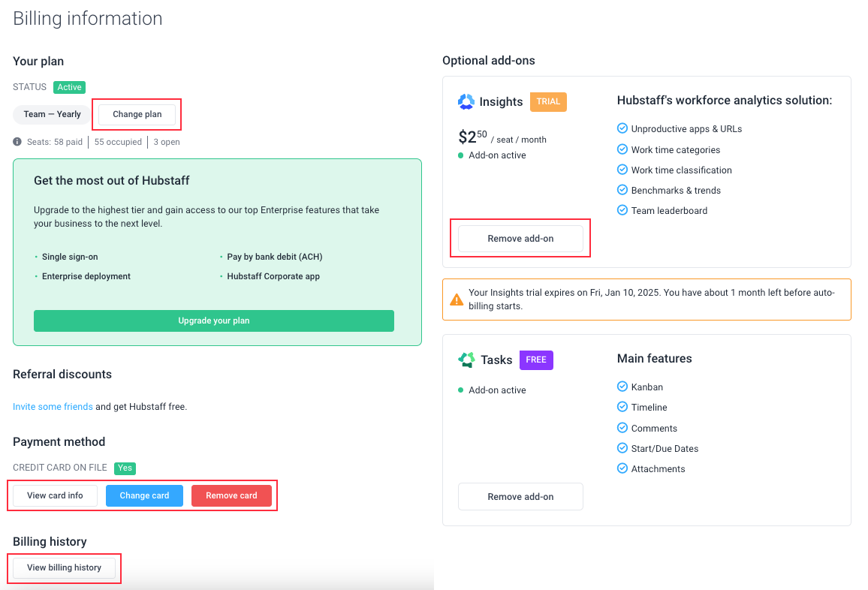Click the check icon beside Kanban
The height and width of the screenshot is (590, 868).
622,387
